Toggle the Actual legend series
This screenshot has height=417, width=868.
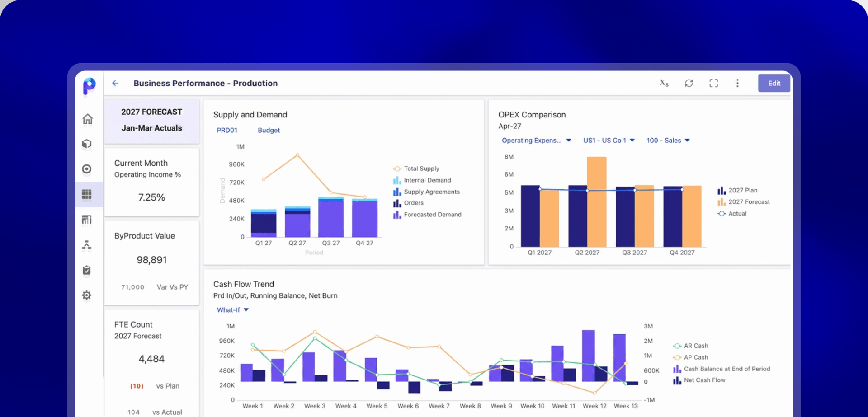click(x=732, y=214)
